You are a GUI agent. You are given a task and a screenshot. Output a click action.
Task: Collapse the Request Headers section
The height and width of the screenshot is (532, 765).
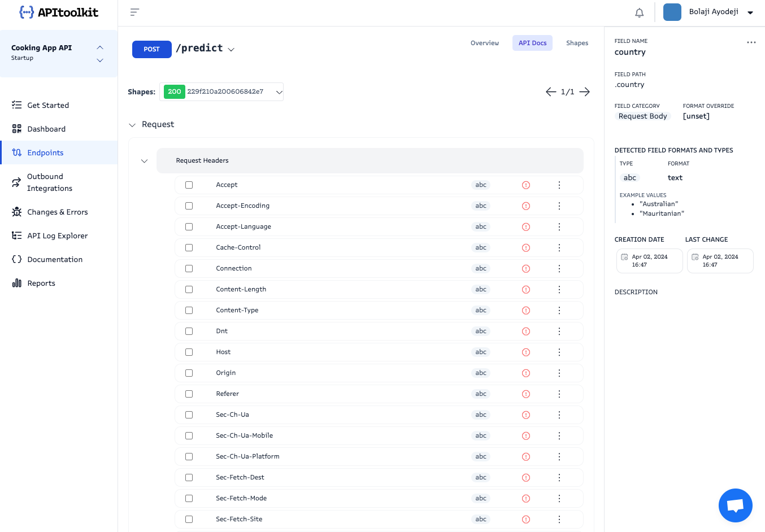tap(144, 160)
